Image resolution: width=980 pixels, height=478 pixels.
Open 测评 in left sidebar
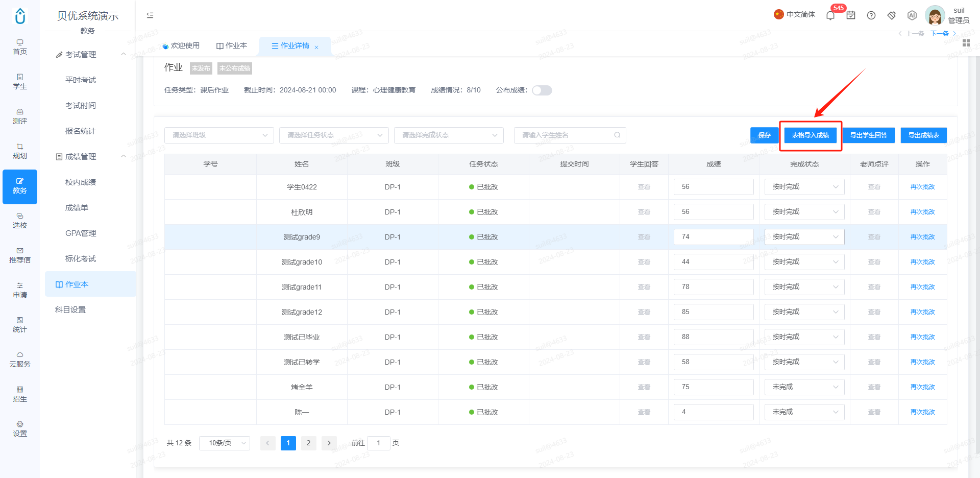[x=20, y=116]
